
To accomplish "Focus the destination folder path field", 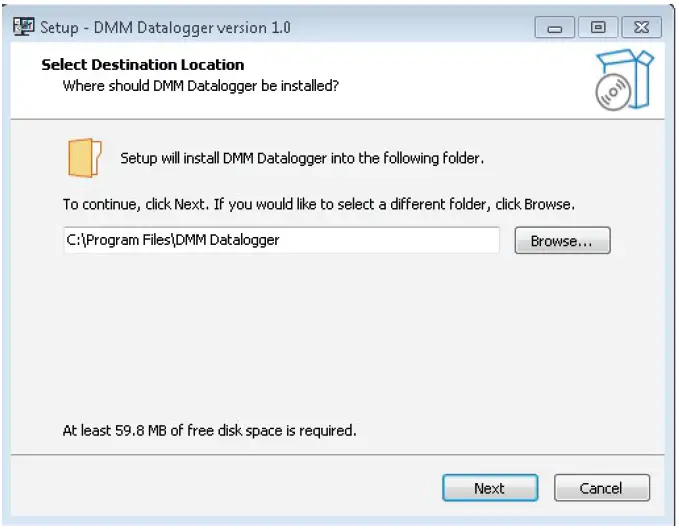I will [x=280, y=241].
